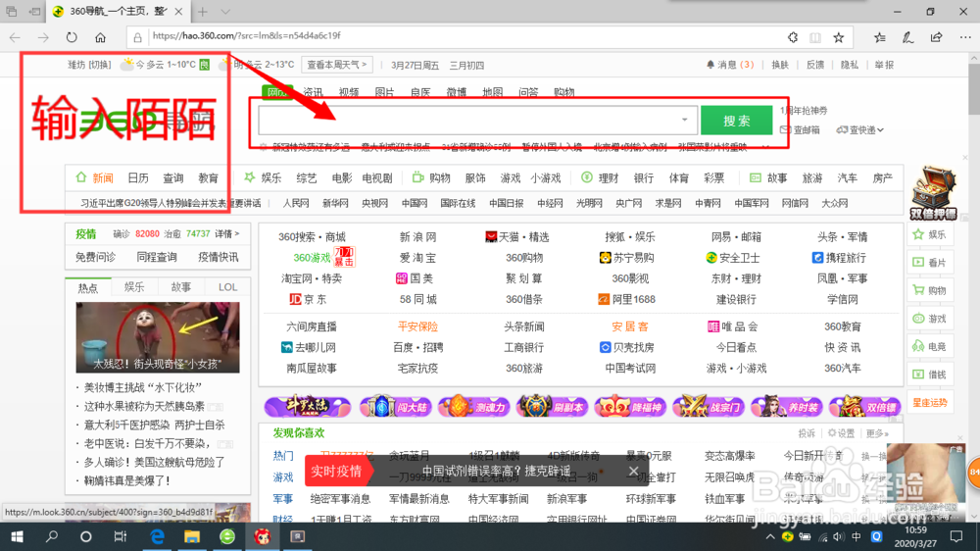Select the 地图 search tab
Viewport: 980px width, 551px height.
493,92
